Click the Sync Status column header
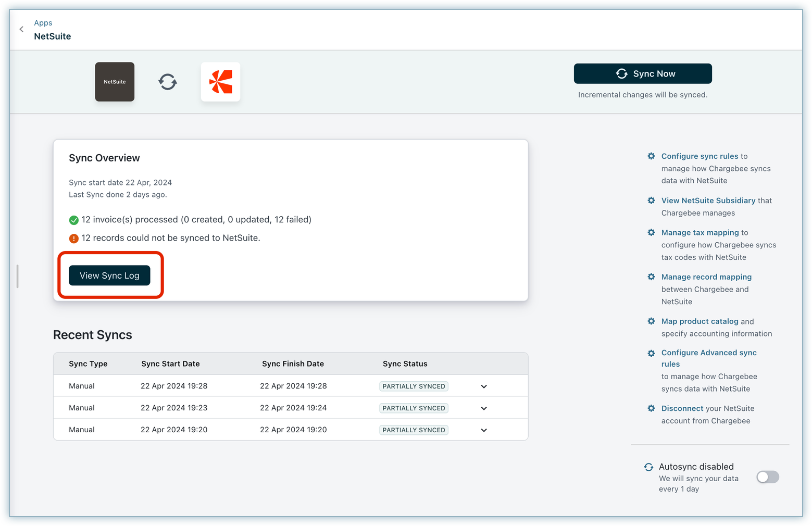Viewport: 812px width, 526px height. 405,364
